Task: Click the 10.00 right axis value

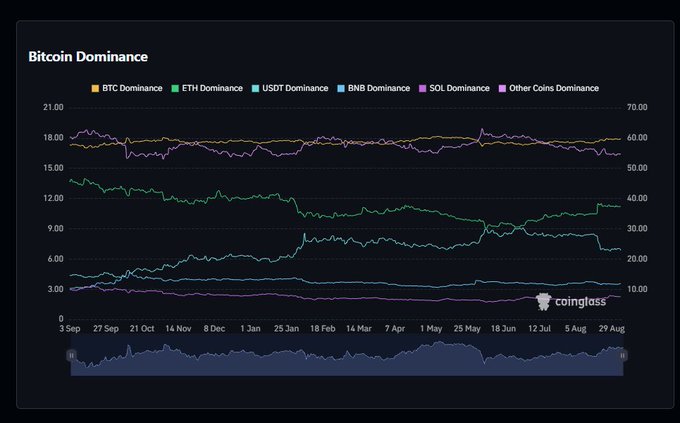Action: click(637, 289)
